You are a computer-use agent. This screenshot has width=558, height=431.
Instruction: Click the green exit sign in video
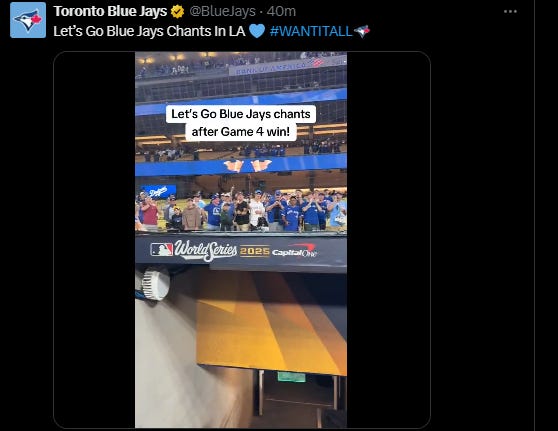[x=292, y=377]
